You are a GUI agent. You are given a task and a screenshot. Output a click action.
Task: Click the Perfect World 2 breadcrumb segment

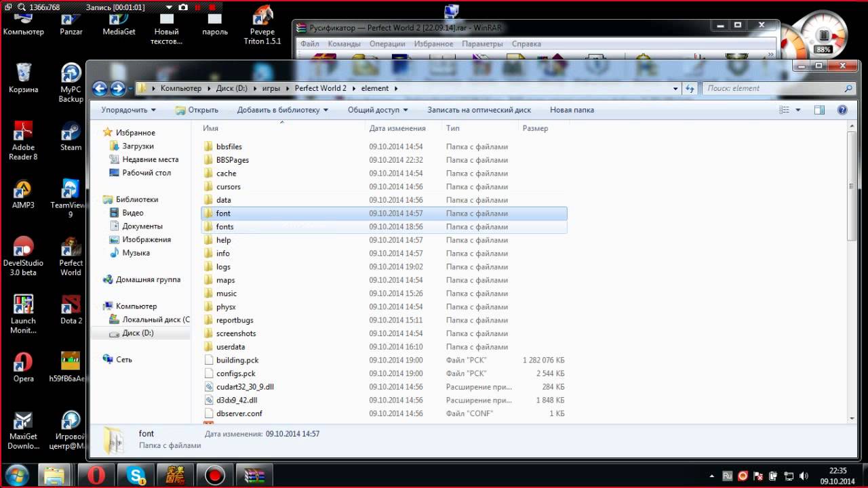click(x=320, y=88)
